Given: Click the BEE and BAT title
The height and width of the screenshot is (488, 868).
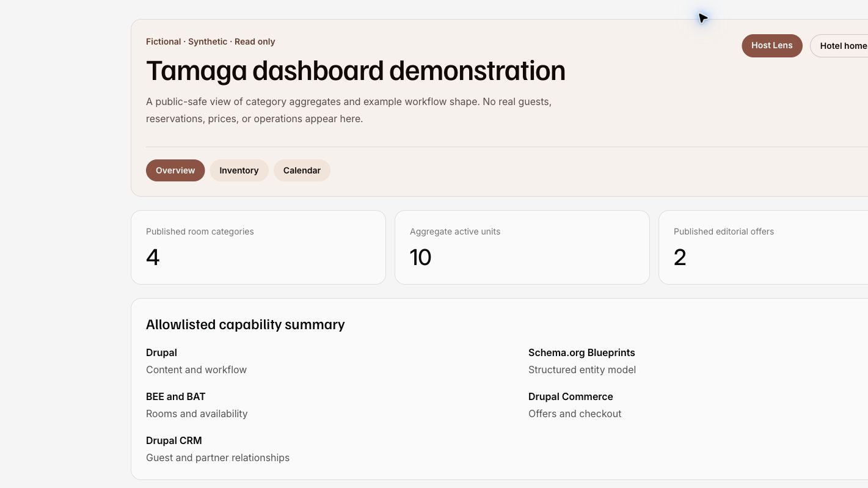Looking at the screenshot, I should coord(175,396).
